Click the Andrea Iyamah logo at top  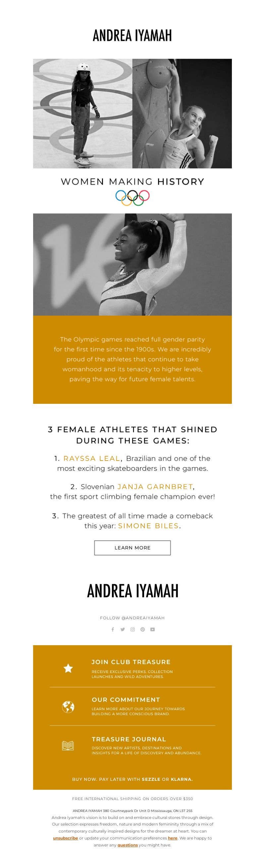click(132, 35)
